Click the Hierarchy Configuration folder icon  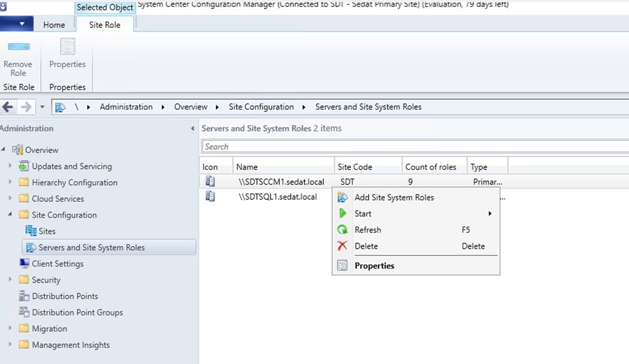click(x=24, y=182)
